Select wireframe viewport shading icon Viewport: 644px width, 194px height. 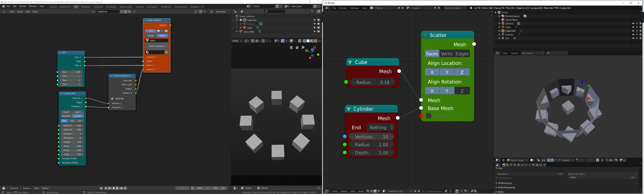(304, 41)
